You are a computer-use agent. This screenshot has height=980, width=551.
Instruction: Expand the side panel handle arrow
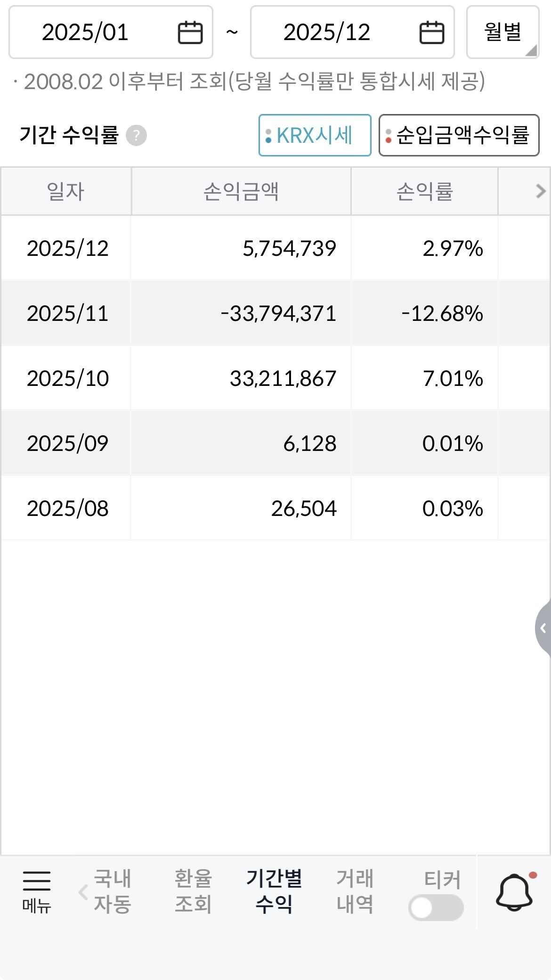point(543,628)
